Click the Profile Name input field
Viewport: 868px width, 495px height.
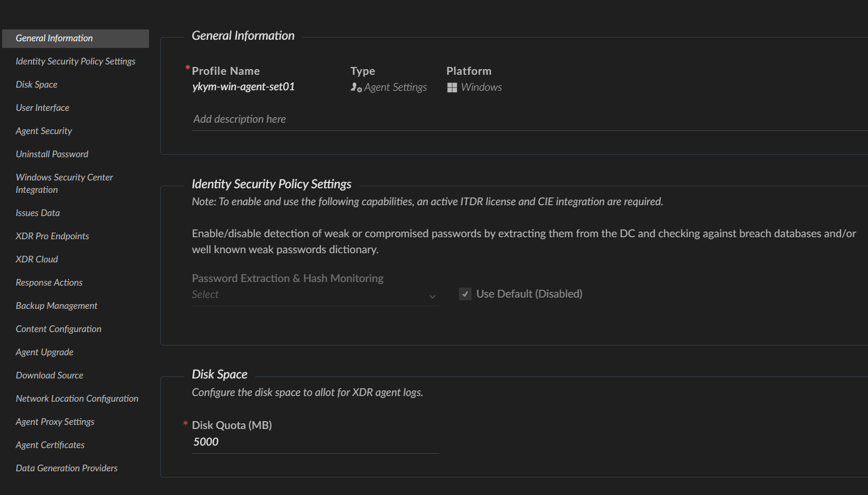(243, 87)
